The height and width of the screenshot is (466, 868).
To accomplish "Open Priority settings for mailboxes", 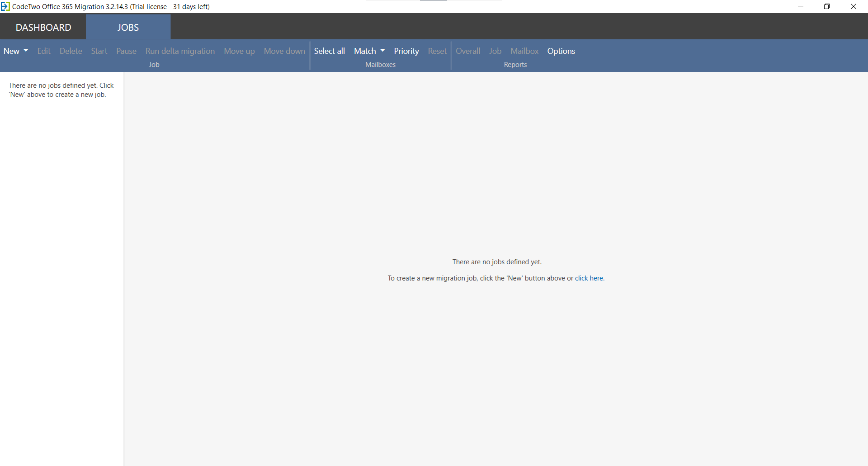I will click(406, 51).
